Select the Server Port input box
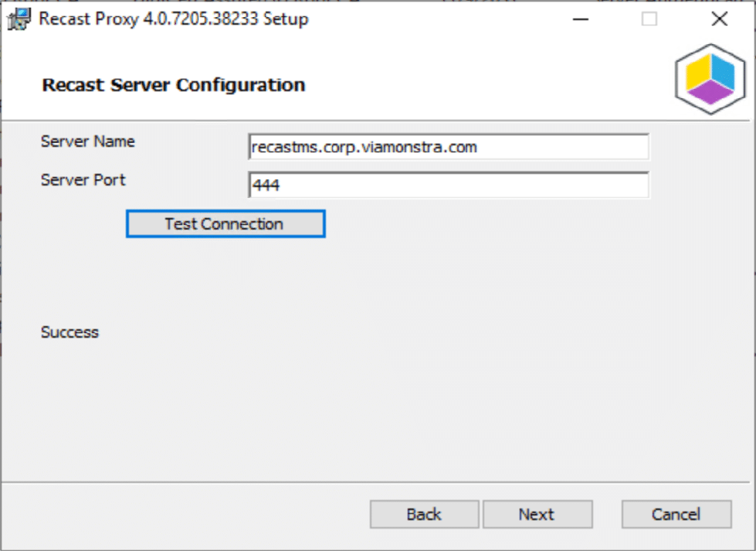 pos(448,185)
